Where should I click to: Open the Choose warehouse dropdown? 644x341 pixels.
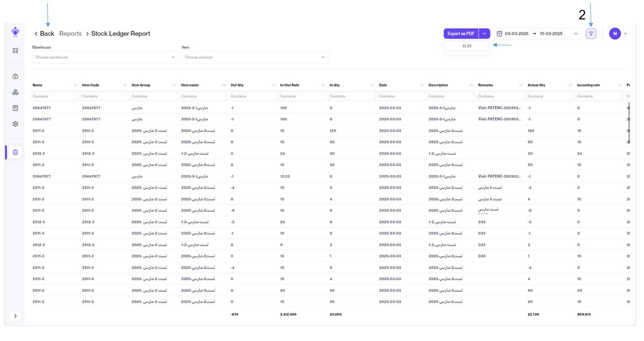[x=105, y=57]
